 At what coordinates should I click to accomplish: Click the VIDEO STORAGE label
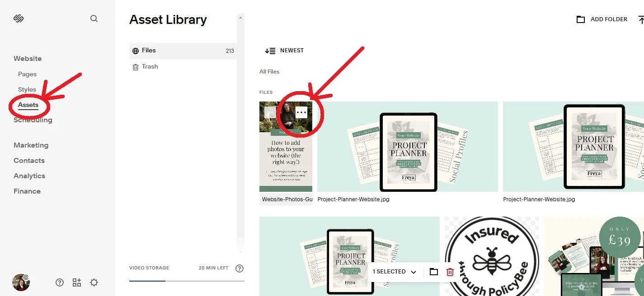tap(149, 268)
